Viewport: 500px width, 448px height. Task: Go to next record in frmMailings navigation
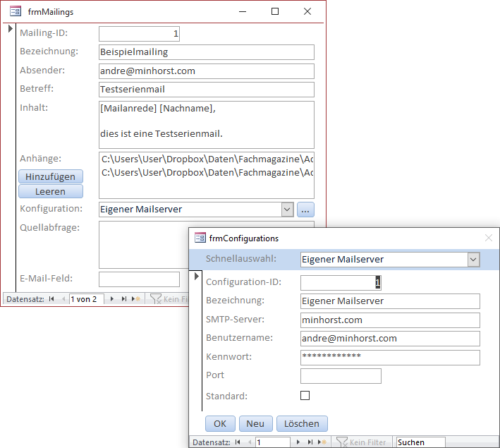112,299
